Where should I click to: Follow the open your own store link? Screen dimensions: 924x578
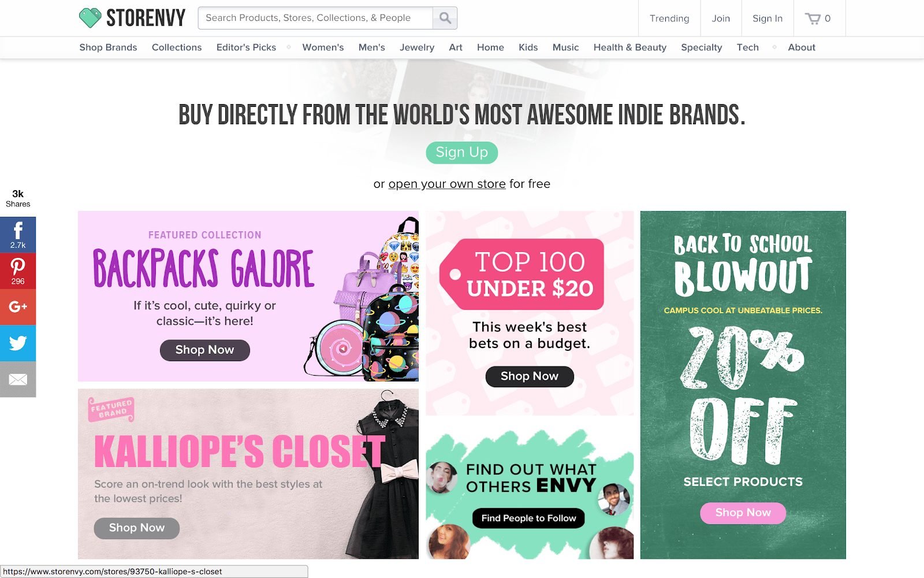pos(447,184)
